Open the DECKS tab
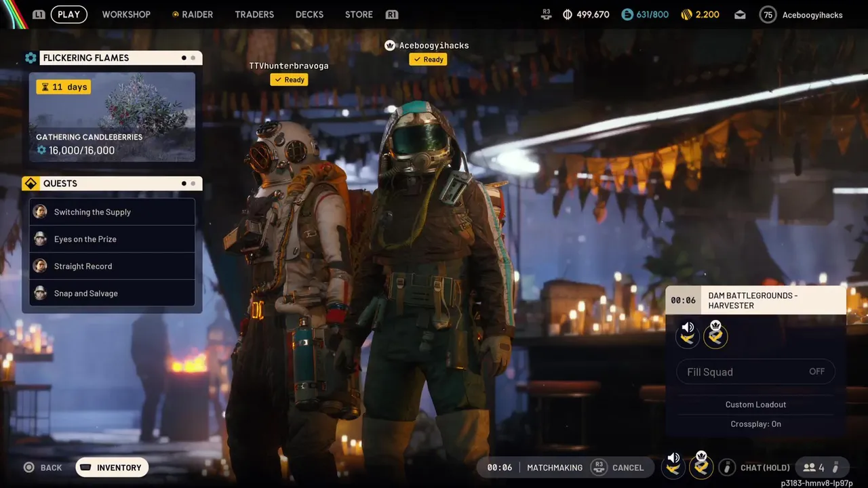Screen dimensions: 868x488 click(x=309, y=14)
